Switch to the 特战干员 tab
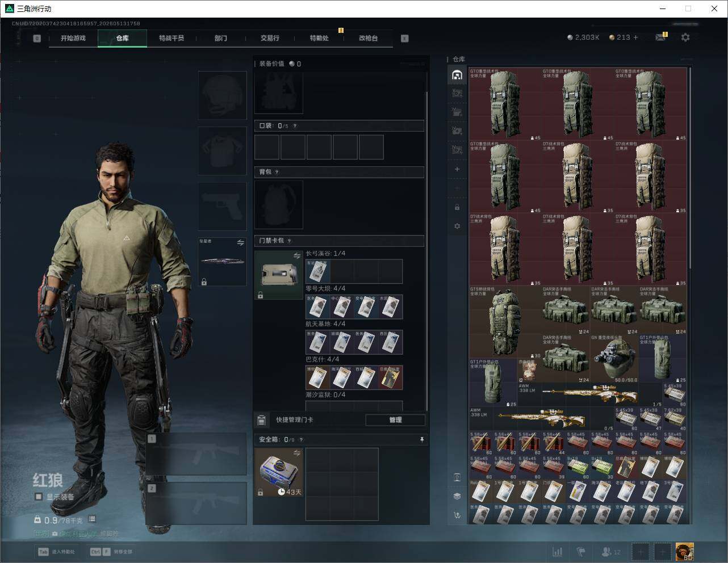The height and width of the screenshot is (563, 728). point(171,38)
